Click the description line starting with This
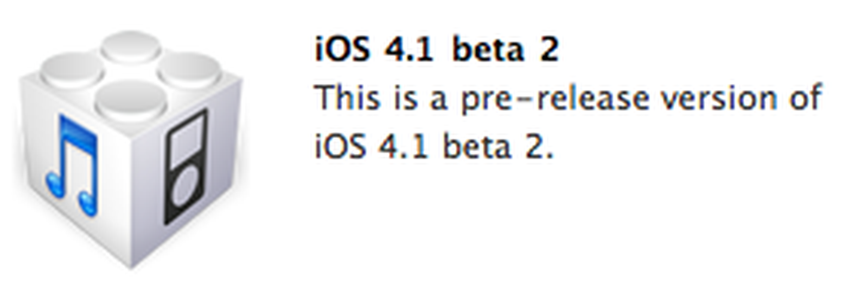This screenshot has width=868, height=298. point(568,99)
